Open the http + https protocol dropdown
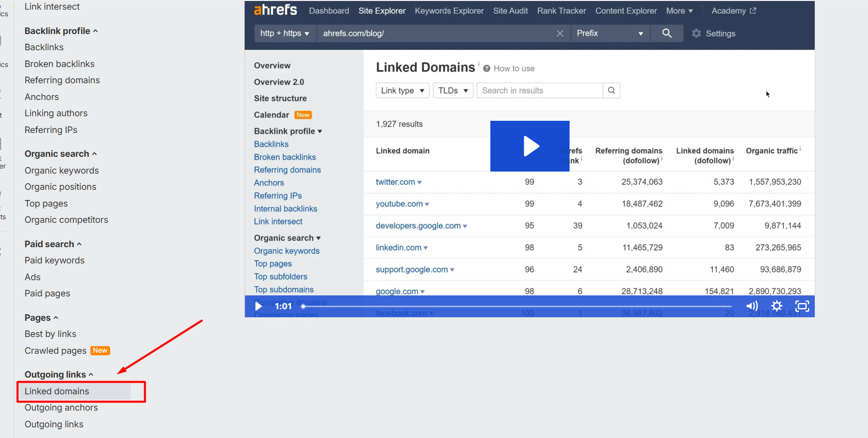 pos(285,33)
